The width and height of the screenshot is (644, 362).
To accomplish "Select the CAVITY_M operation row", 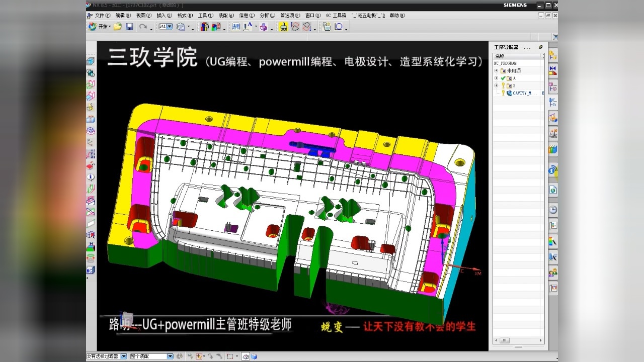I will tap(518, 93).
